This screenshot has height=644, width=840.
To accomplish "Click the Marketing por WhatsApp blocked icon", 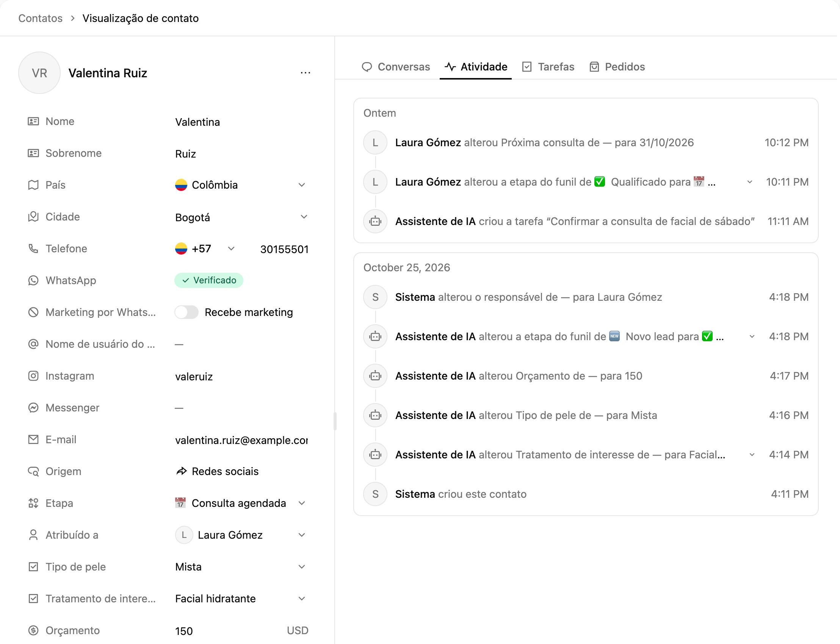I will click(x=33, y=313).
